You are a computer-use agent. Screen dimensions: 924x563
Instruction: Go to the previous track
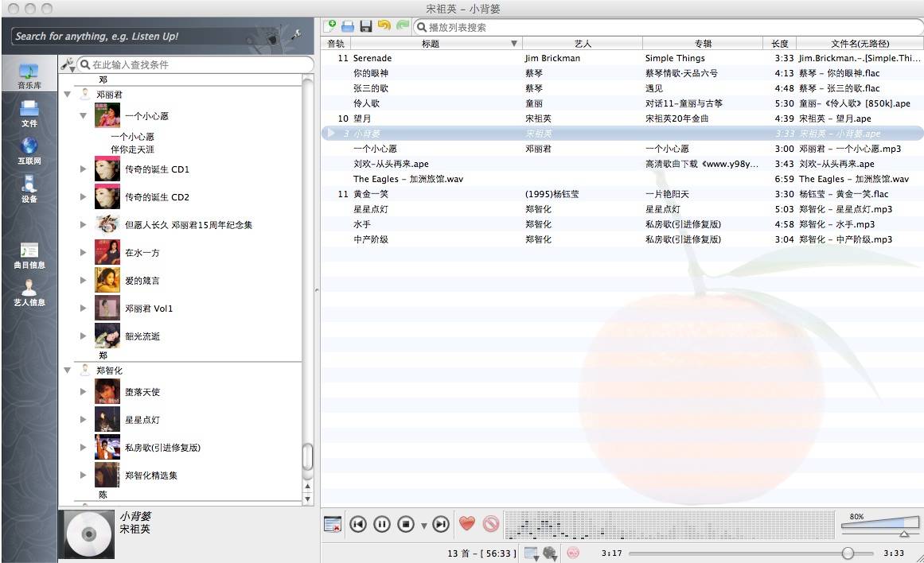tap(358, 524)
